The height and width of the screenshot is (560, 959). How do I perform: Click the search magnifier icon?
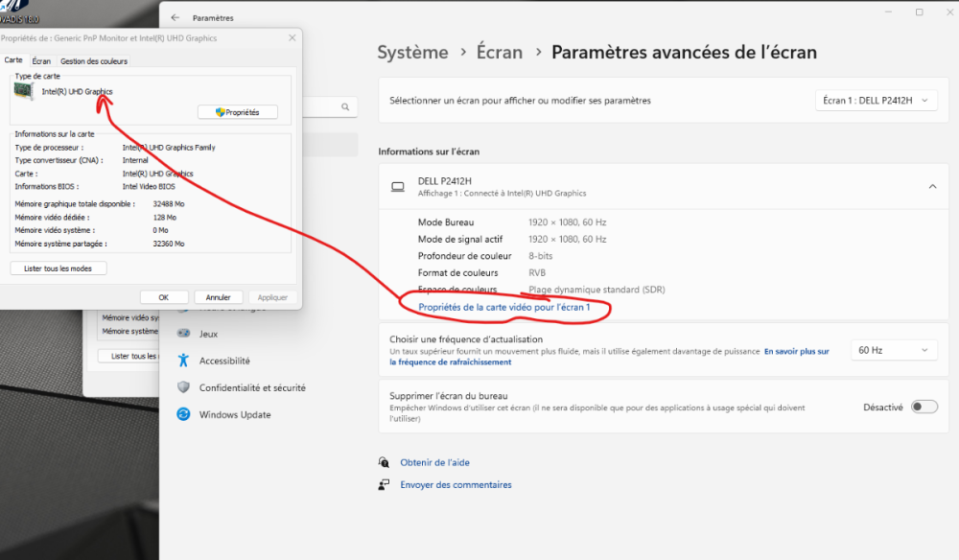[x=345, y=107]
